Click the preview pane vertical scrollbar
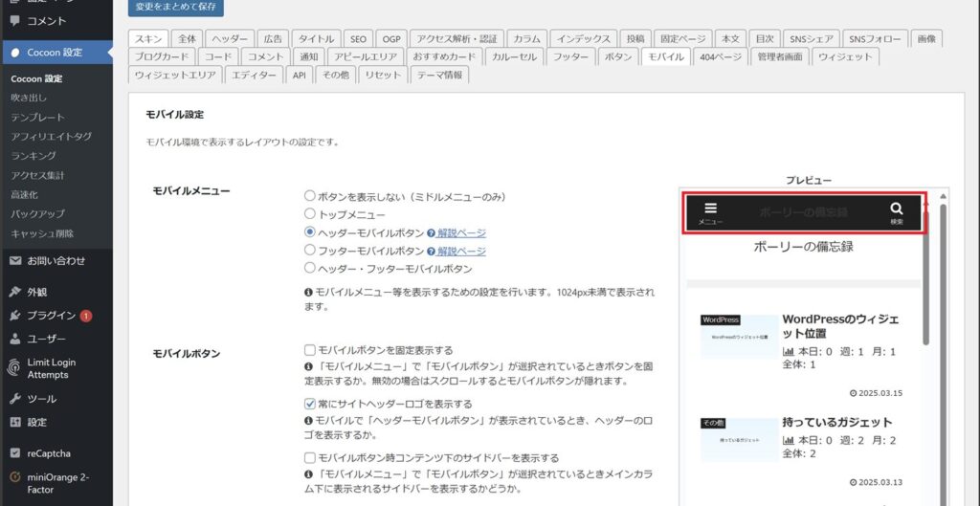The height and width of the screenshot is (506, 980). coord(925,277)
